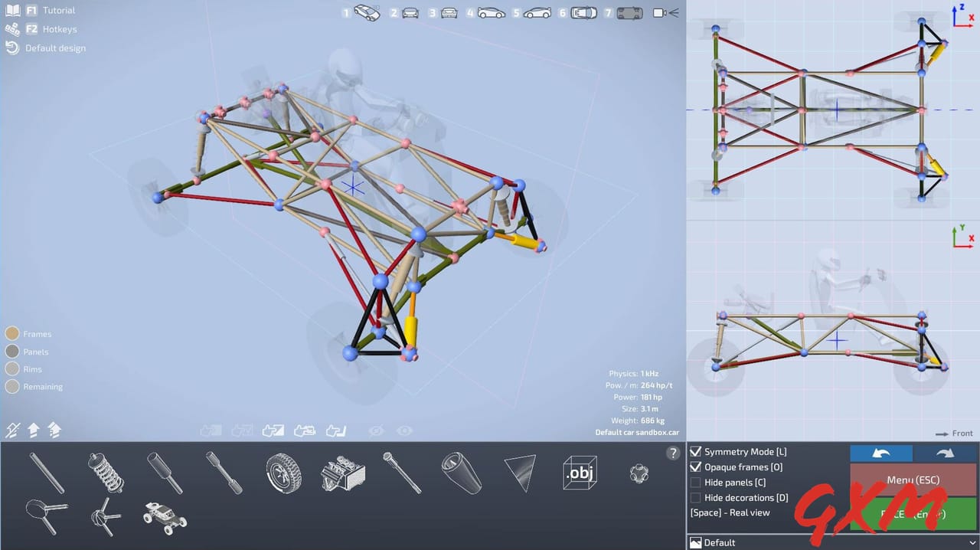Open the .obj model import tool

click(x=580, y=473)
